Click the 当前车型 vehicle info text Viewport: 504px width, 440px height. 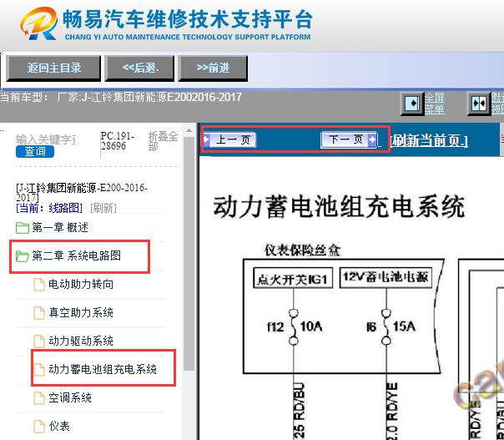(x=121, y=97)
